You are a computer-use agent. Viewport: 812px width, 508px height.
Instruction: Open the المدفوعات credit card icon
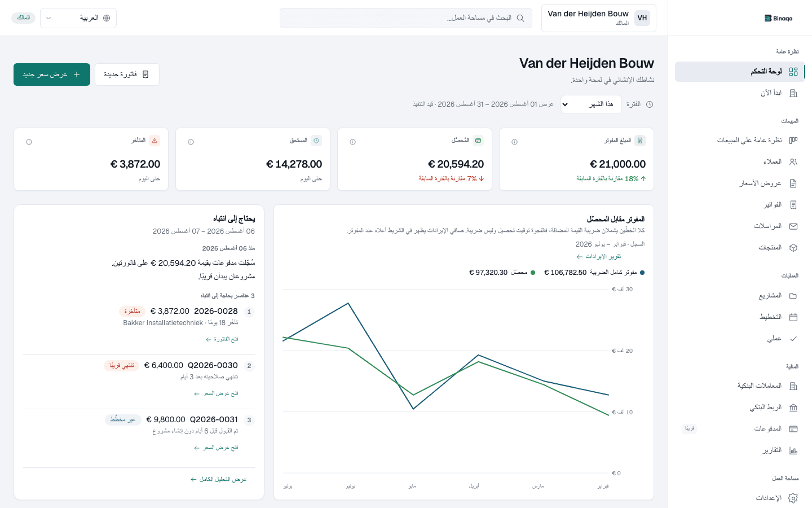(x=793, y=429)
